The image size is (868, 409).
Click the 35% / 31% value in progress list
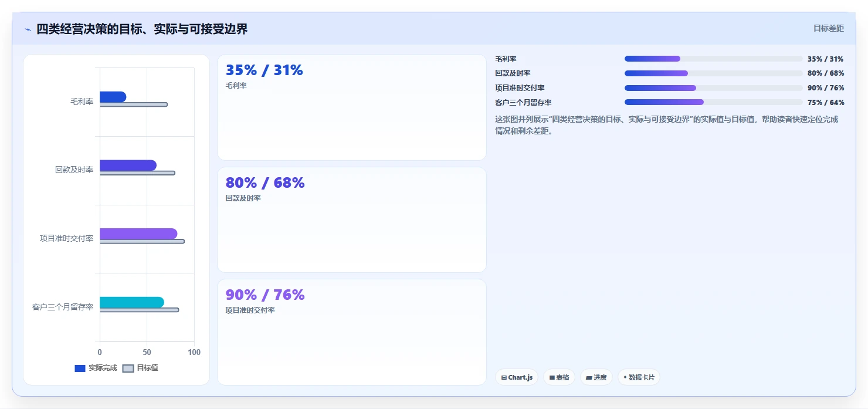(825, 59)
